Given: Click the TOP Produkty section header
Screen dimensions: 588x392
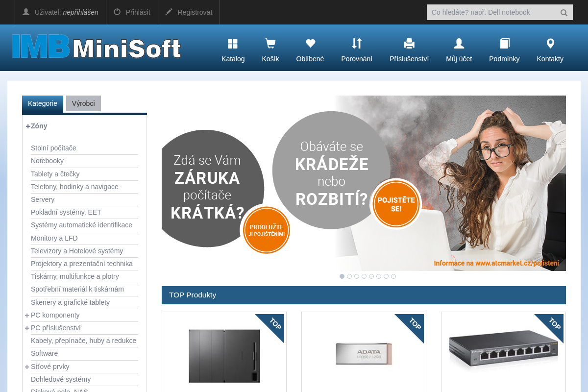Looking at the screenshot, I should point(364,295).
